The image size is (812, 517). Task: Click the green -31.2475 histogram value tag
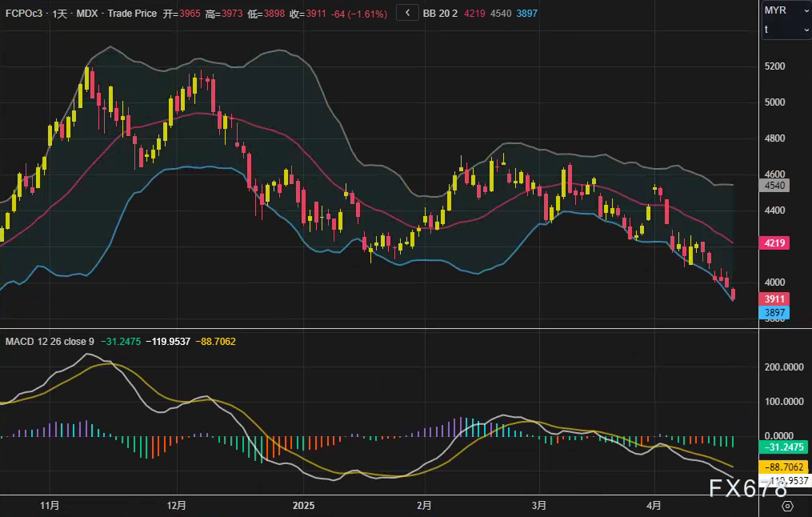784,447
